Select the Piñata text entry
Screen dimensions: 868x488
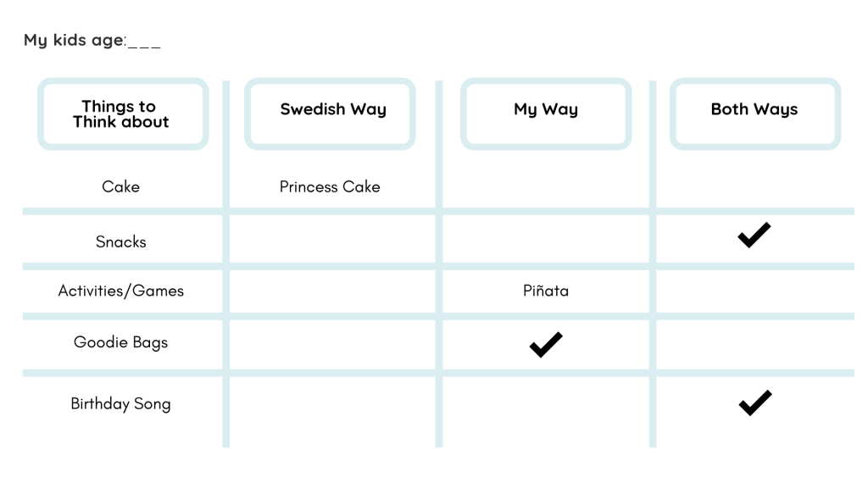546,291
